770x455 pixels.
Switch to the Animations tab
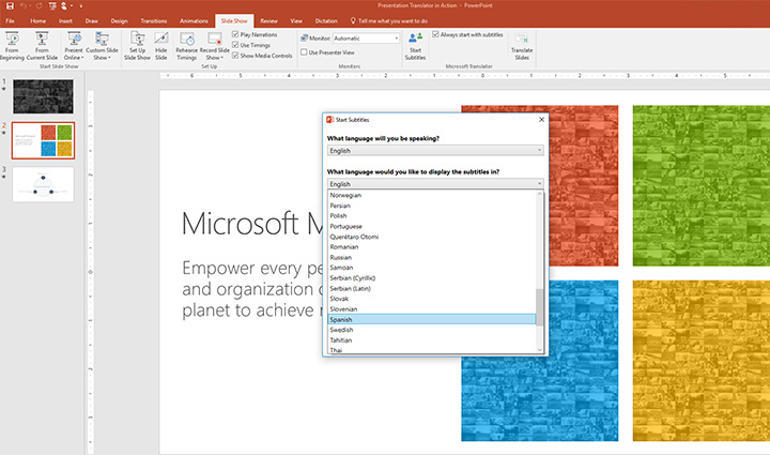point(194,20)
